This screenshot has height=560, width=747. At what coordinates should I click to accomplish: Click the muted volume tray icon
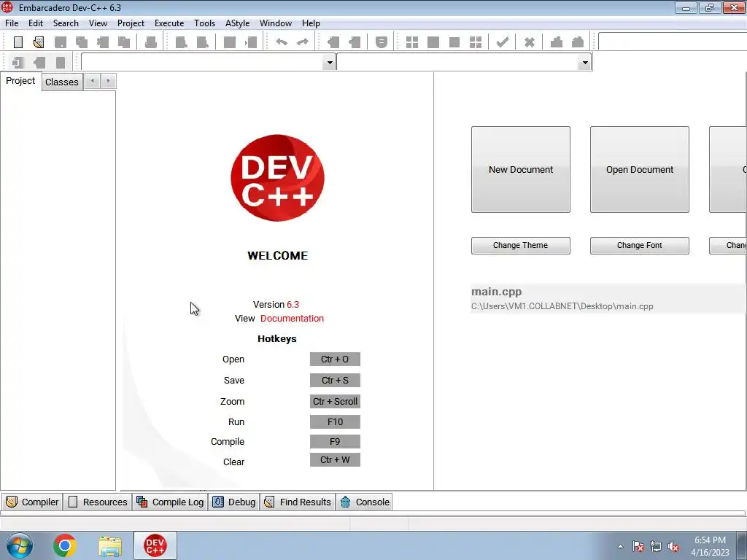pos(673,547)
